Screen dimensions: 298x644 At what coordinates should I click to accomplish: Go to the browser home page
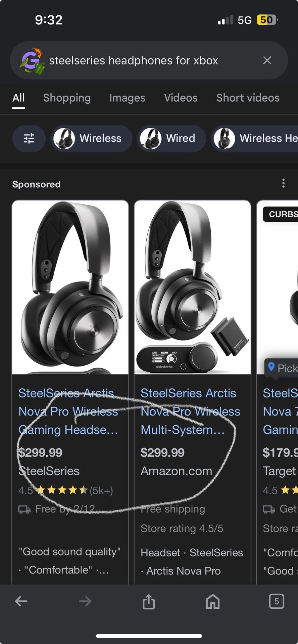coord(212,601)
